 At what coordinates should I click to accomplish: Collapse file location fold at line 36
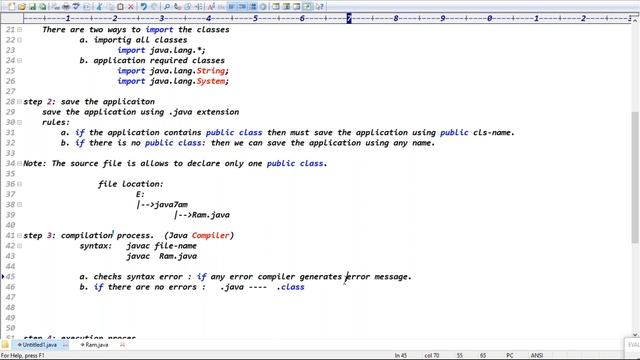tap(20, 184)
